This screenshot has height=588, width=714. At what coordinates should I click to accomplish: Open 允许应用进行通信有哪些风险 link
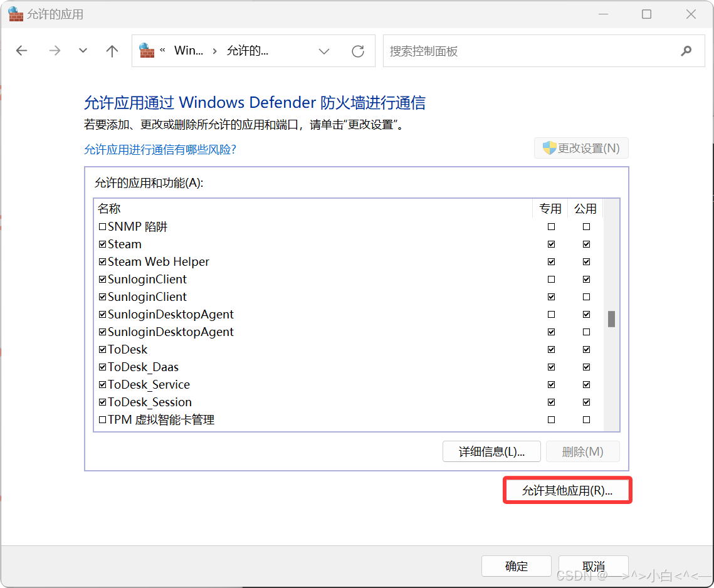tap(160, 149)
